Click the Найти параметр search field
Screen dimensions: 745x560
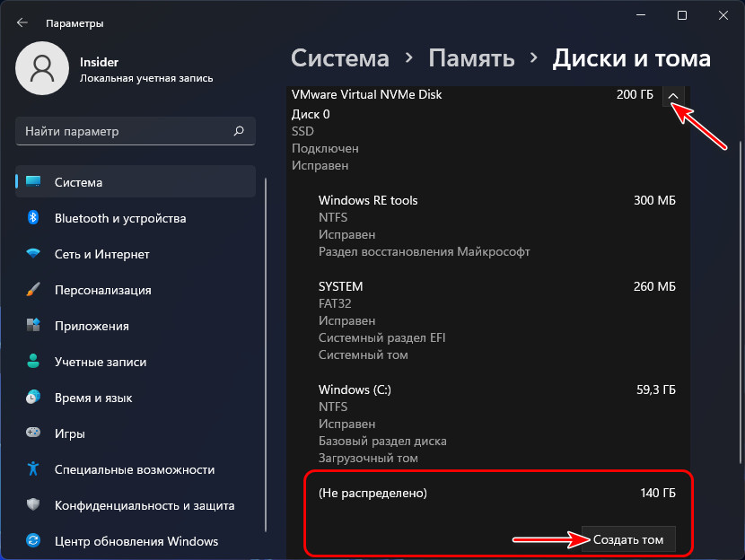(126, 131)
